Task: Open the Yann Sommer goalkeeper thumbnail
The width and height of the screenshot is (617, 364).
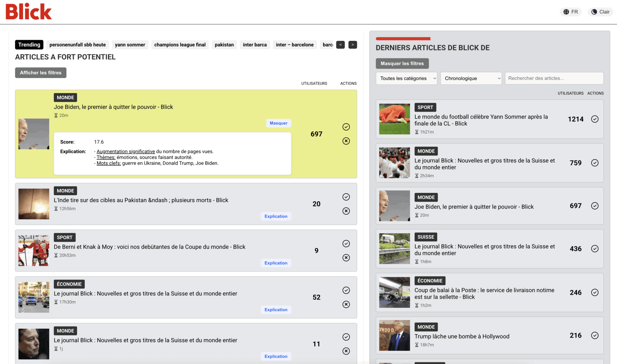Action: (x=395, y=119)
